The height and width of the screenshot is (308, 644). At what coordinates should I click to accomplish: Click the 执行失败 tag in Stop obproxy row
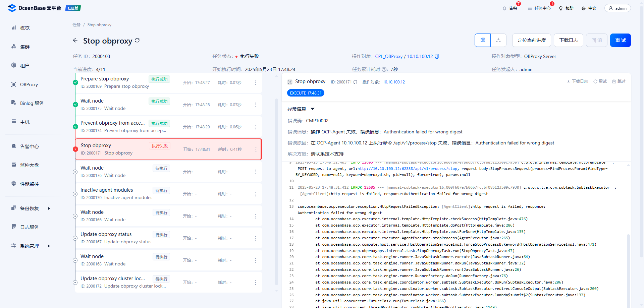click(160, 146)
